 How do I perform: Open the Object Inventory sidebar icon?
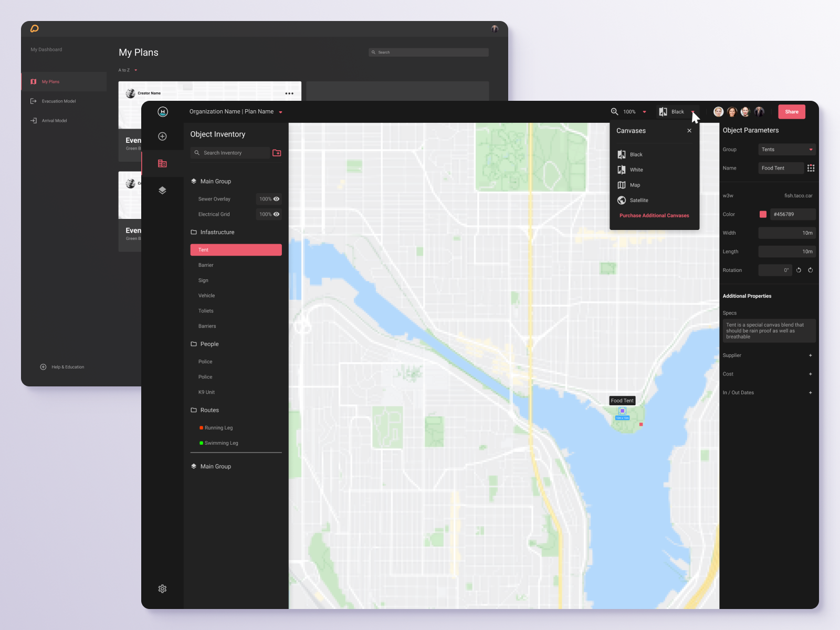162,164
